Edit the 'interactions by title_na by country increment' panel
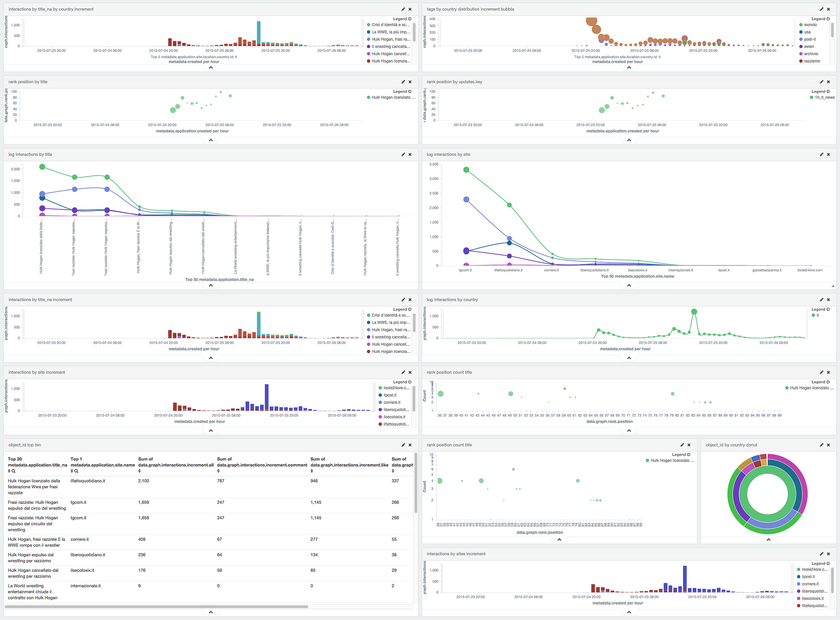 (x=403, y=9)
